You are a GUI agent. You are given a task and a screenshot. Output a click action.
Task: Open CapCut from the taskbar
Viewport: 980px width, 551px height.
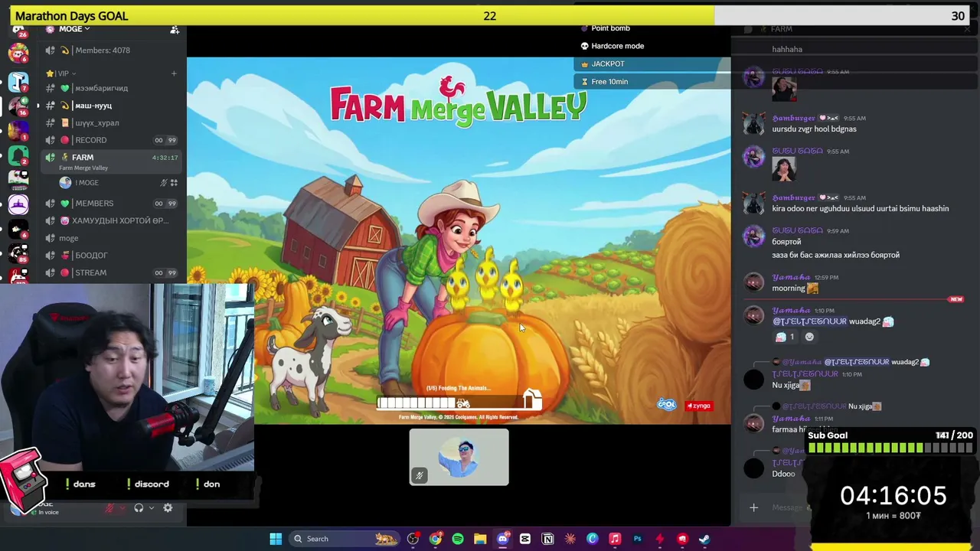pyautogui.click(x=525, y=539)
